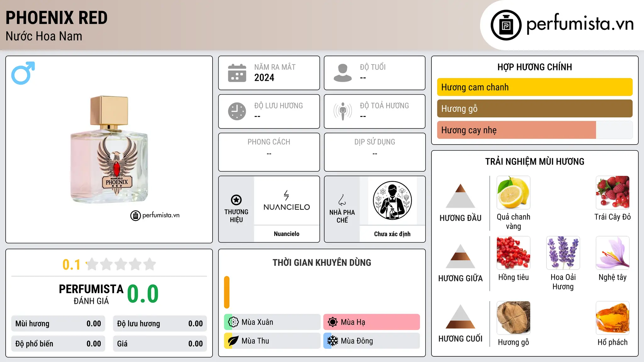
Task: Click the spring flower icon for Mùa Xuân
Action: point(233,322)
